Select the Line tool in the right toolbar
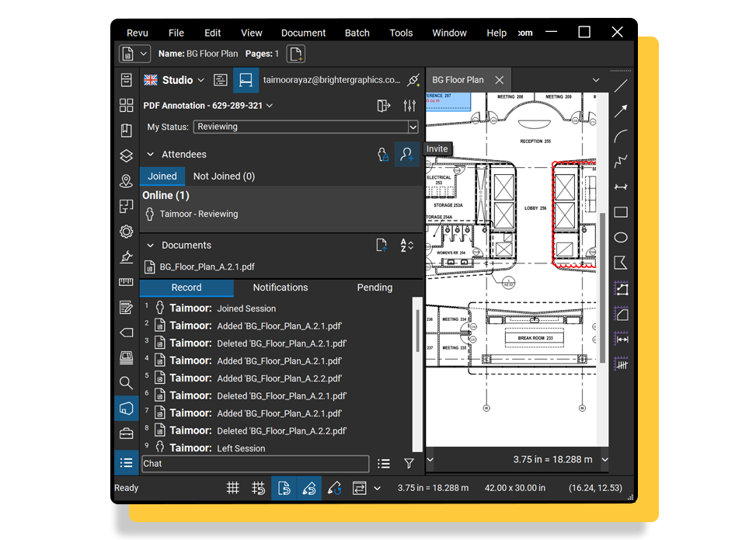Image resolution: width=756 pixels, height=540 pixels. coord(621,84)
